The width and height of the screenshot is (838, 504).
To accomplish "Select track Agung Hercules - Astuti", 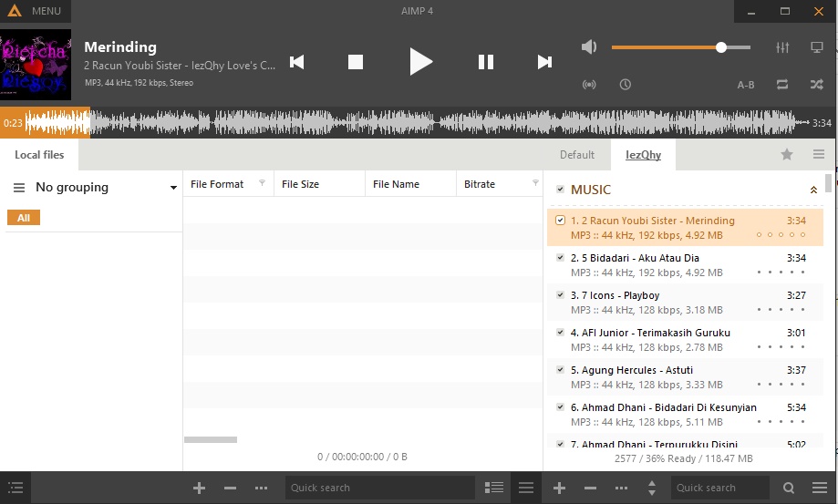I will 685,377.
